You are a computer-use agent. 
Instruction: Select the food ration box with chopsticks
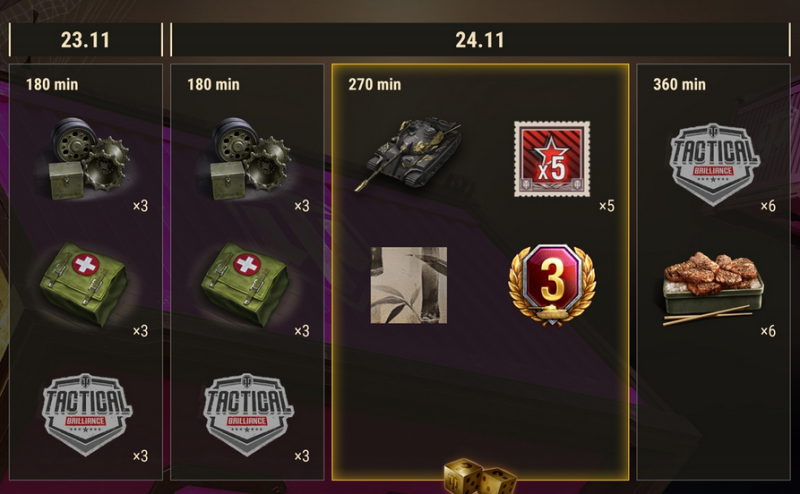pos(713,289)
